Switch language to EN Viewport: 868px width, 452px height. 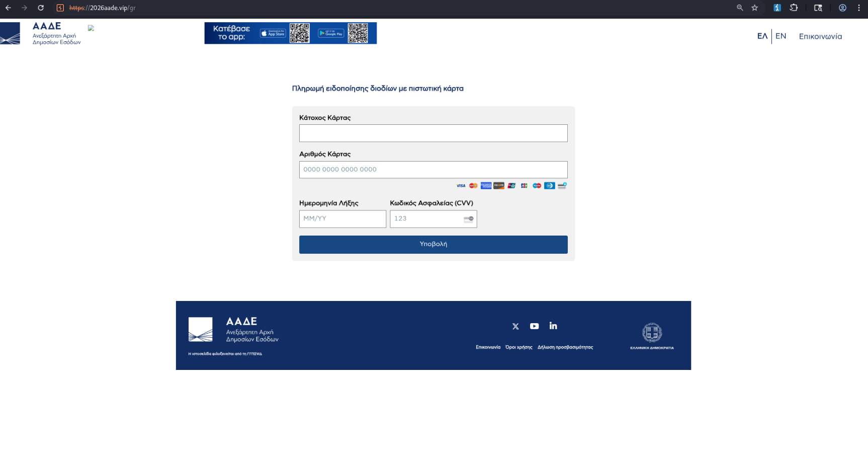point(780,36)
